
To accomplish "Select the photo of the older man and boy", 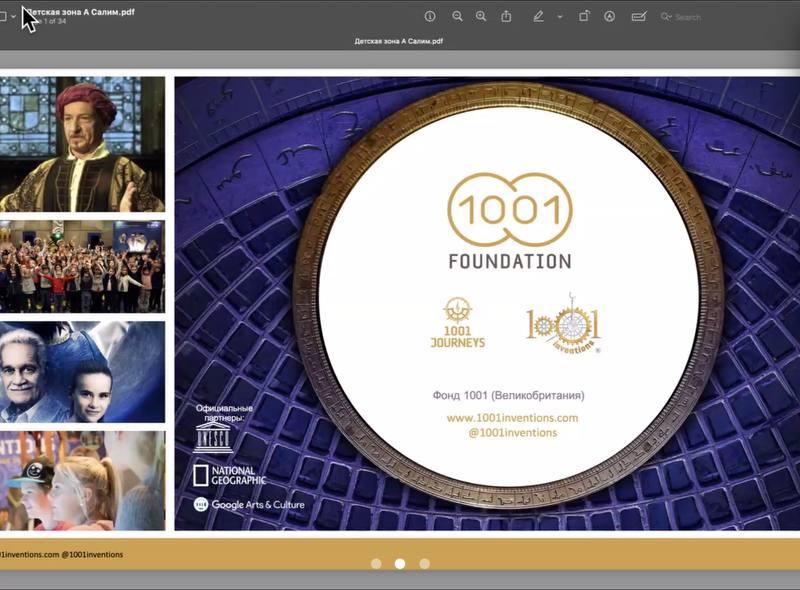I will tap(82, 372).
